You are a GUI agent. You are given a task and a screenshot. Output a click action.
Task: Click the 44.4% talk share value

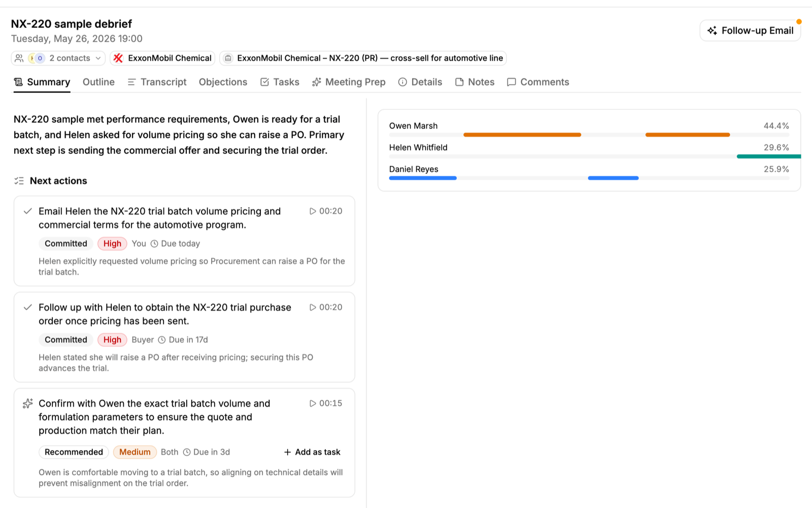click(x=776, y=125)
